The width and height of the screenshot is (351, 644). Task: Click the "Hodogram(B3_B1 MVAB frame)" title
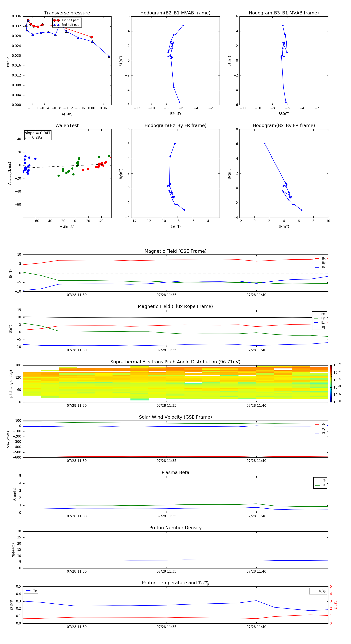click(x=284, y=13)
